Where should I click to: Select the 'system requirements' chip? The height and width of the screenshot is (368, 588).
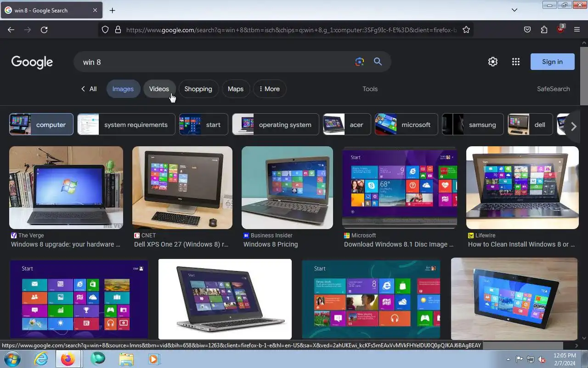coord(126,124)
